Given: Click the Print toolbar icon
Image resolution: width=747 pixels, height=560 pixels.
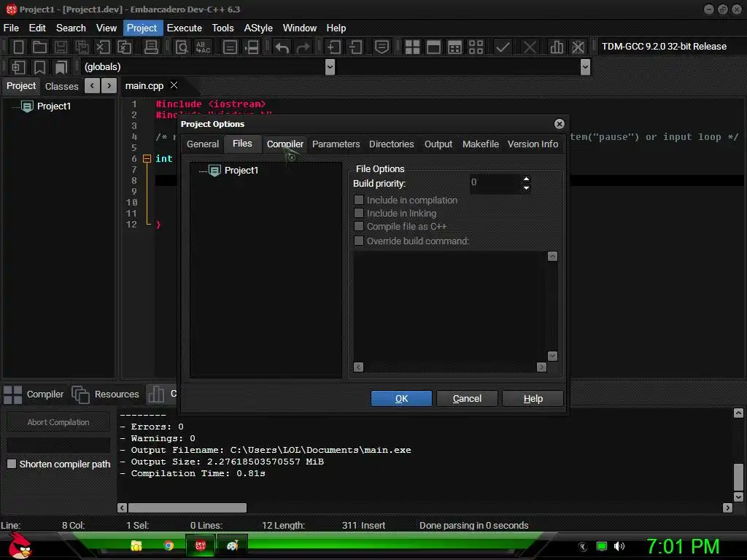Looking at the screenshot, I should point(151,47).
